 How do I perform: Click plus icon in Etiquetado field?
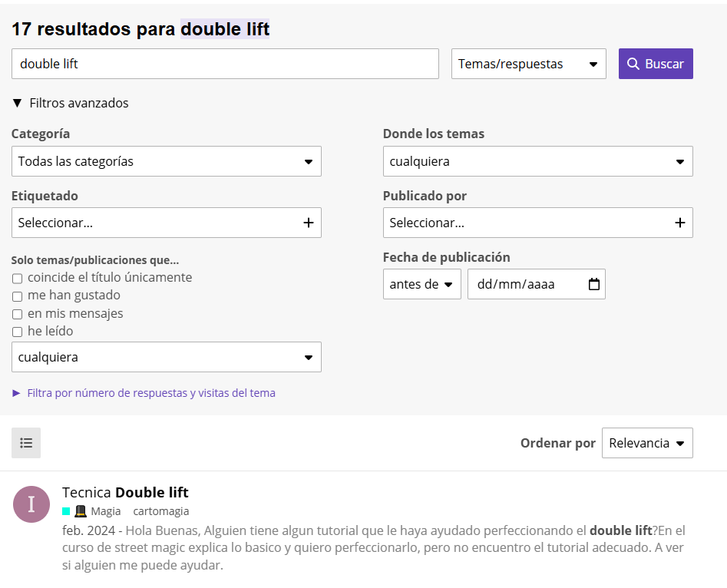point(308,223)
